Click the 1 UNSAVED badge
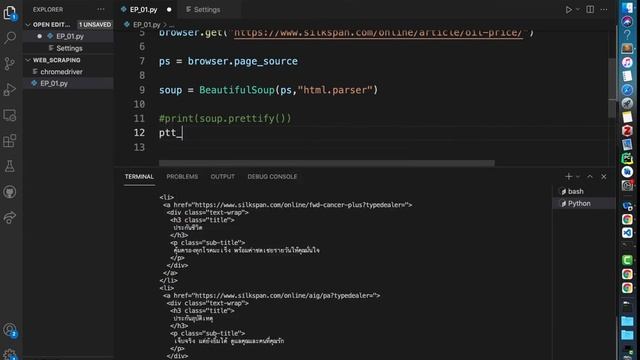640x360 pixels. (x=95, y=24)
